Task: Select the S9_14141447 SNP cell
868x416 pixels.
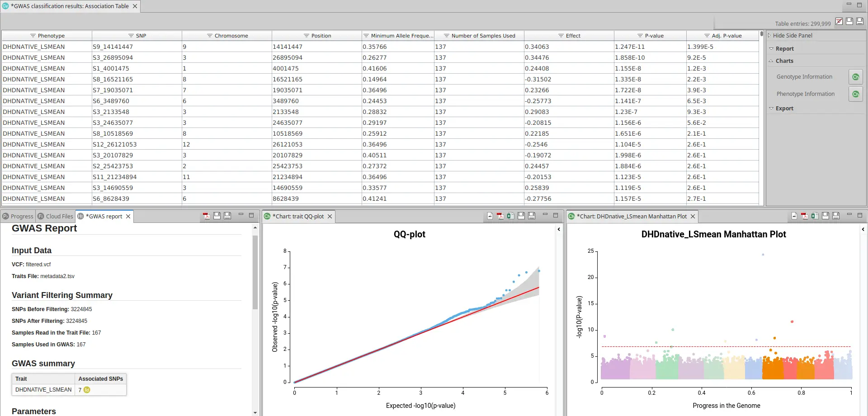Action: point(137,47)
